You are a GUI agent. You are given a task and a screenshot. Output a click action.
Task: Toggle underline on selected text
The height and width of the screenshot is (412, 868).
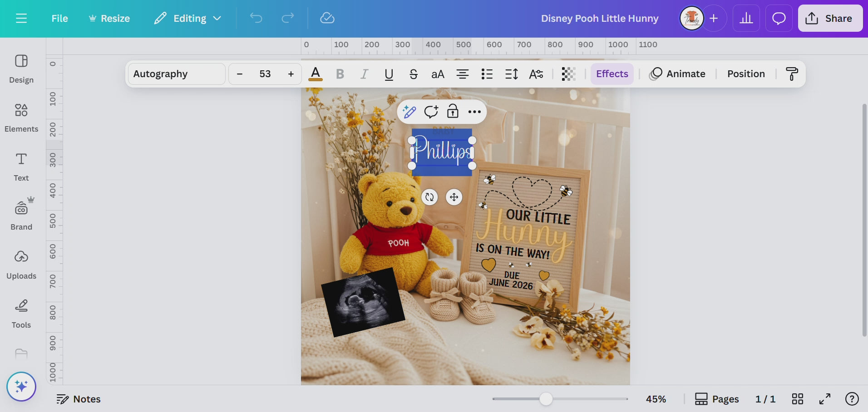coord(389,74)
